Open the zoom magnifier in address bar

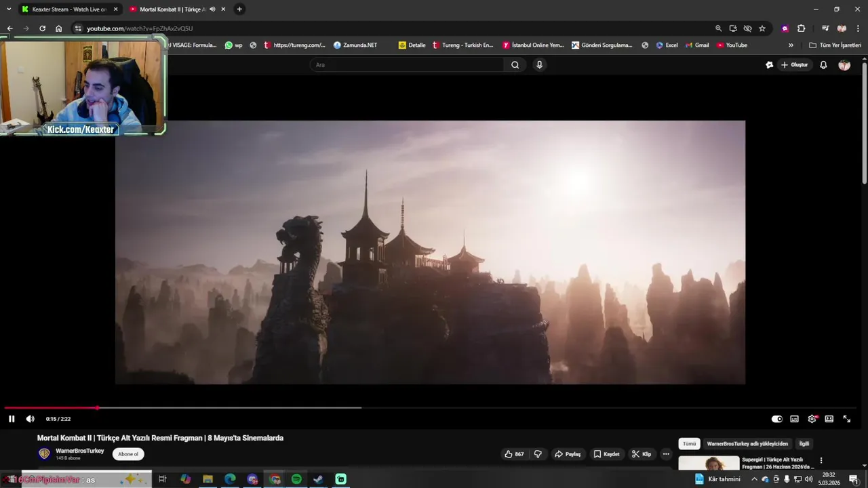(718, 28)
